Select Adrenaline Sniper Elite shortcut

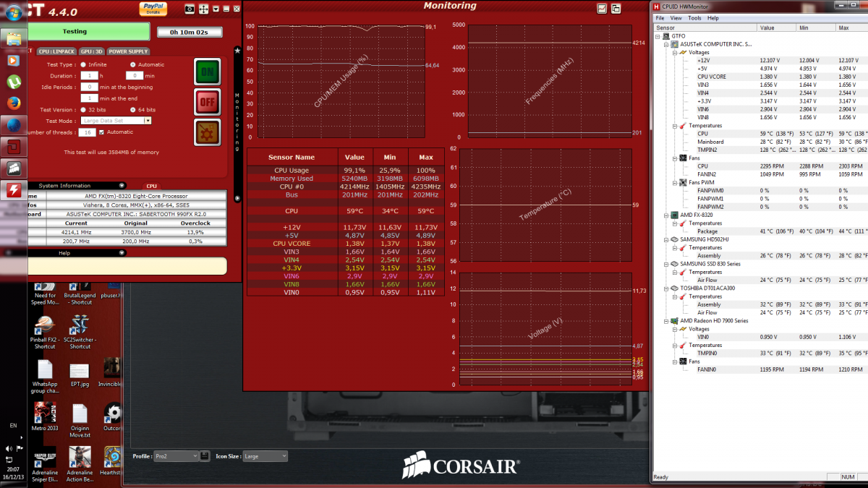(x=45, y=465)
